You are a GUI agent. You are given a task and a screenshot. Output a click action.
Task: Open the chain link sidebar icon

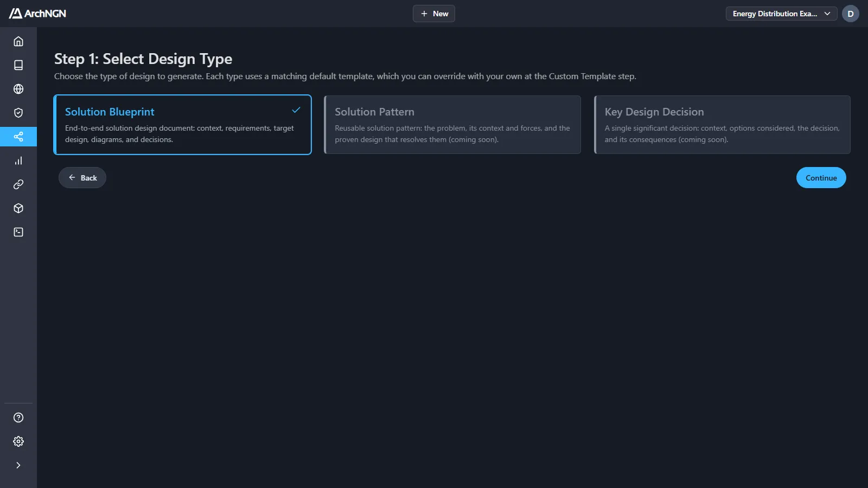tap(18, 184)
